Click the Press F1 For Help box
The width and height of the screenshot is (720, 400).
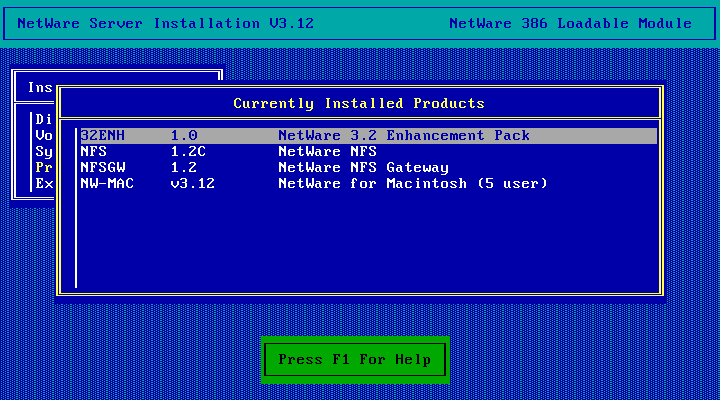click(355, 360)
